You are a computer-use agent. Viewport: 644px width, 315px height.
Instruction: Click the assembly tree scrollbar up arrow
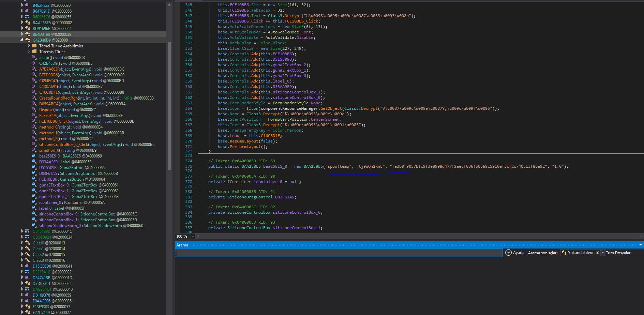[169, 5]
